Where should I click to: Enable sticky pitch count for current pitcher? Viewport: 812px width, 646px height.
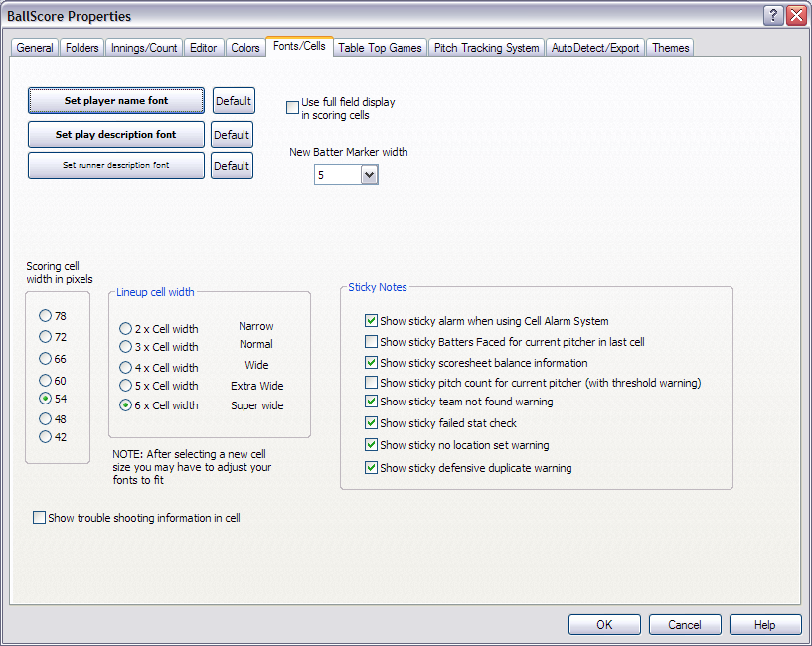pyautogui.click(x=371, y=383)
